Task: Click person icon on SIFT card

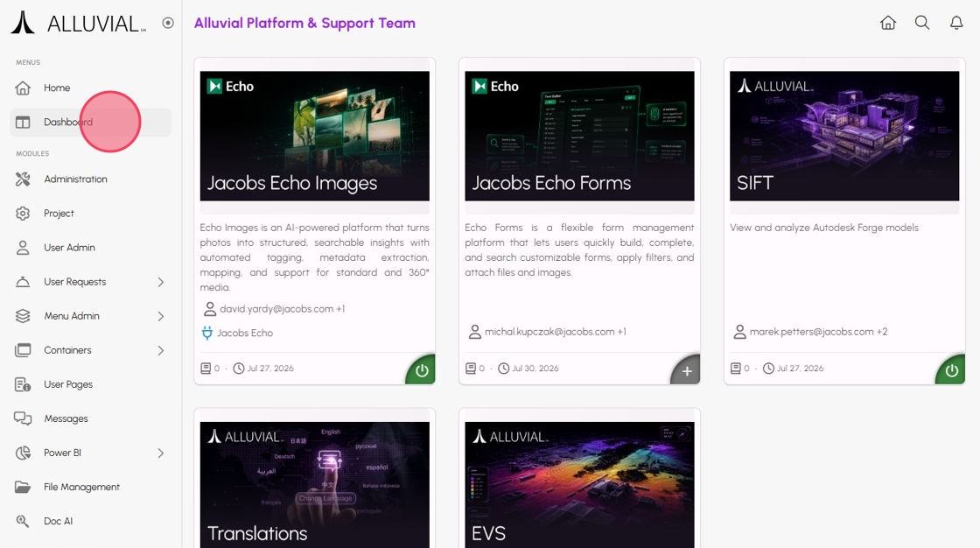Action: click(x=739, y=332)
